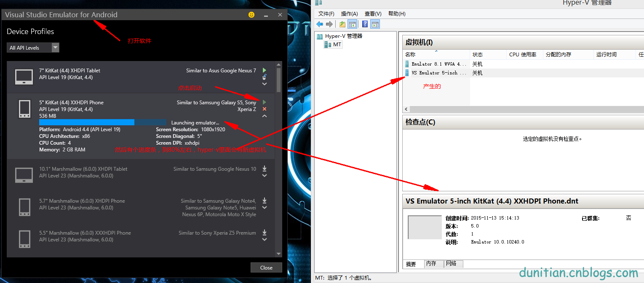Click the creation time 2015-11-13 15:14:13
The height and width of the screenshot is (283, 644).
pyautogui.click(x=495, y=218)
